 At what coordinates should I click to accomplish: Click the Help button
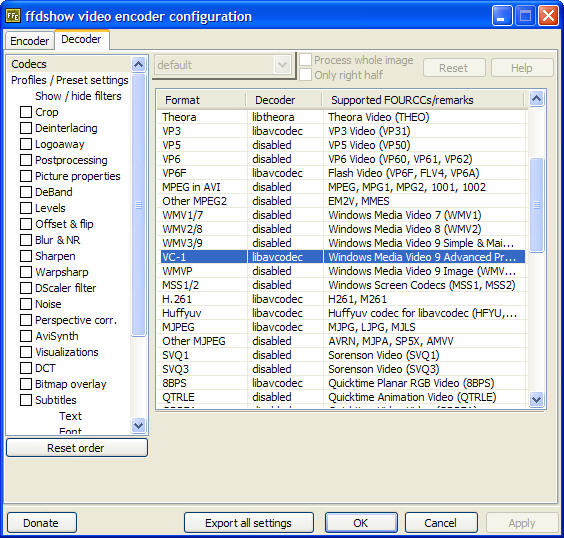522,68
